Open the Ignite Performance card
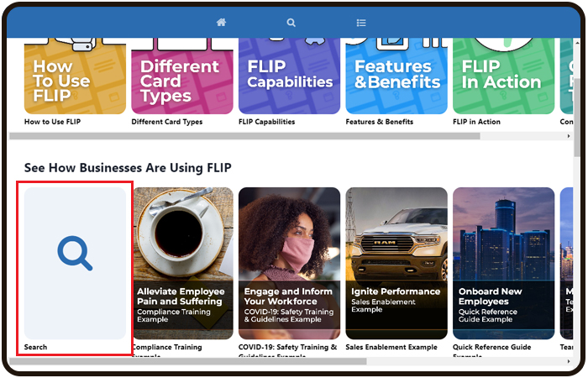Viewport: 588px width, 378px height. click(396, 263)
